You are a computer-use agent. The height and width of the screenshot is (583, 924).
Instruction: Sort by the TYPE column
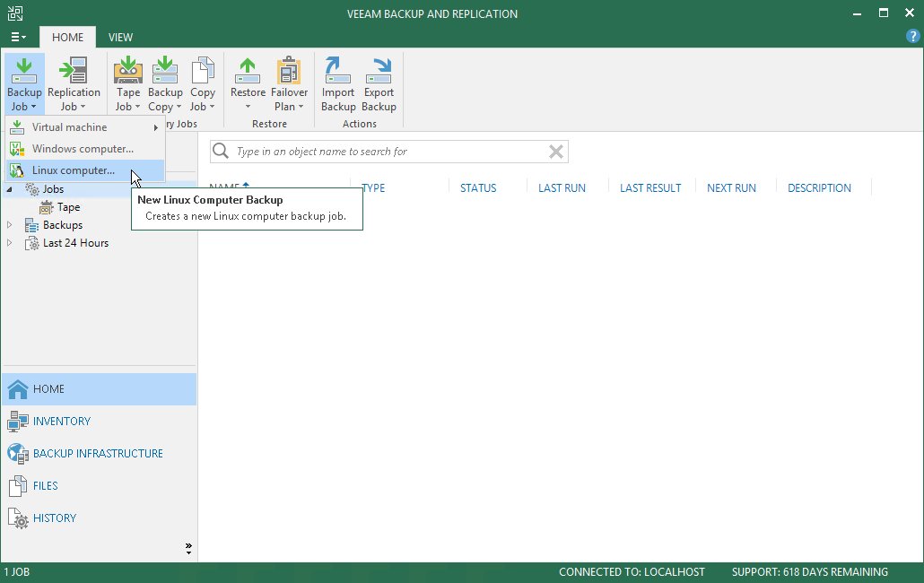tap(373, 187)
